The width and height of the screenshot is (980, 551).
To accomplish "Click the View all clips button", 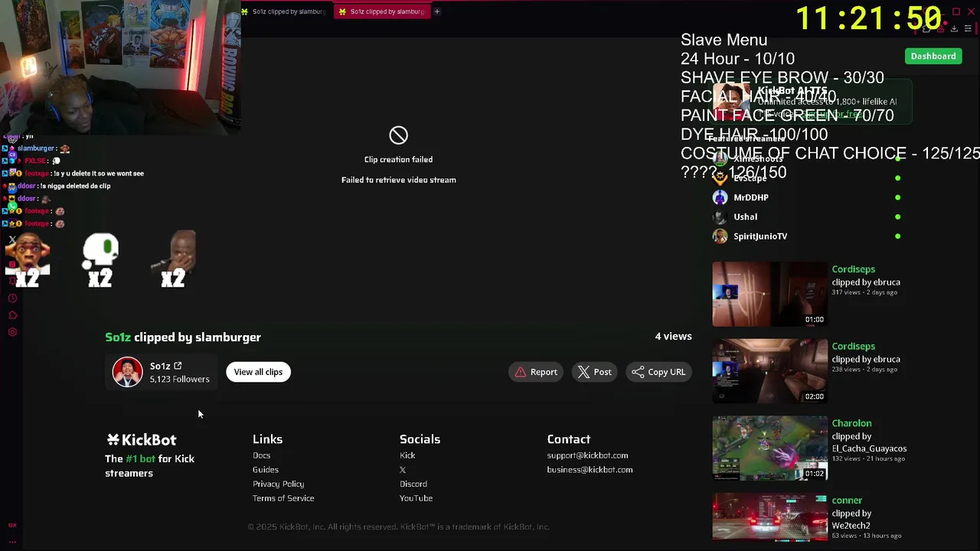I will (258, 372).
